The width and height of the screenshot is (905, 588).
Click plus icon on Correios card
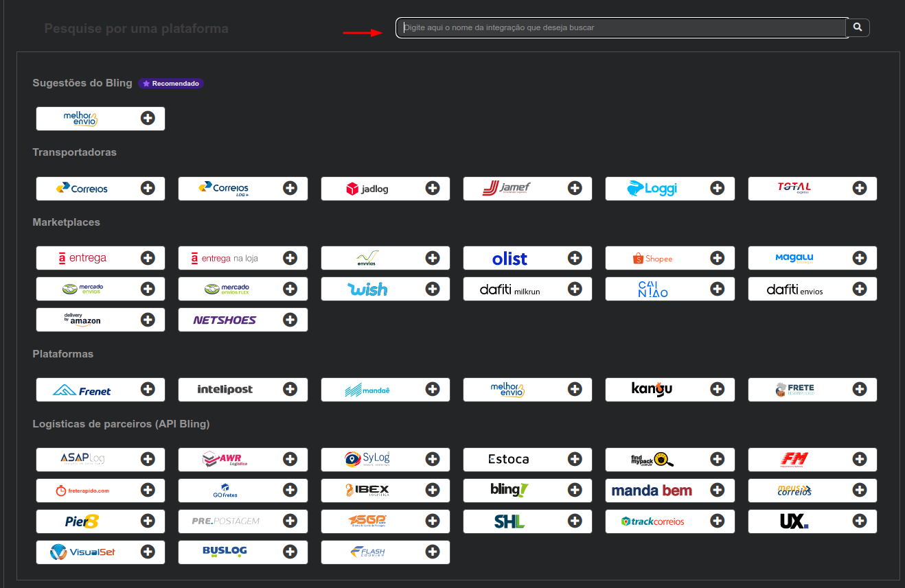coord(148,189)
